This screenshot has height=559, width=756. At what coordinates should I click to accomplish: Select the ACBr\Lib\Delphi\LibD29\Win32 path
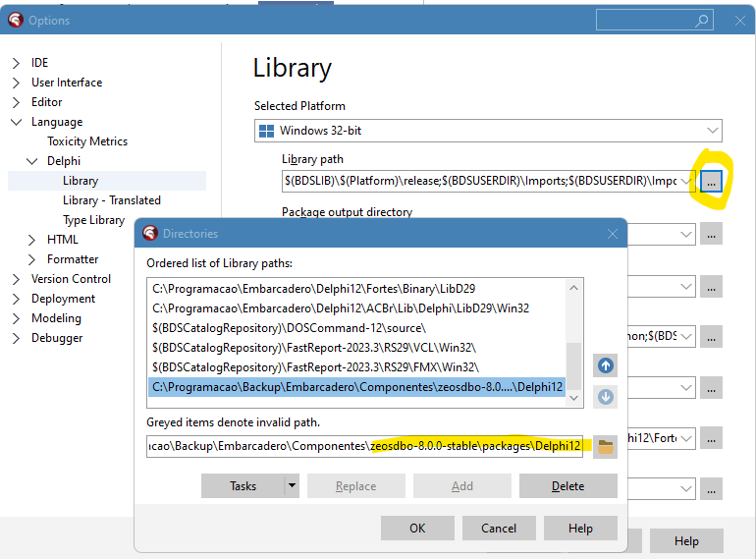pyautogui.click(x=356, y=308)
